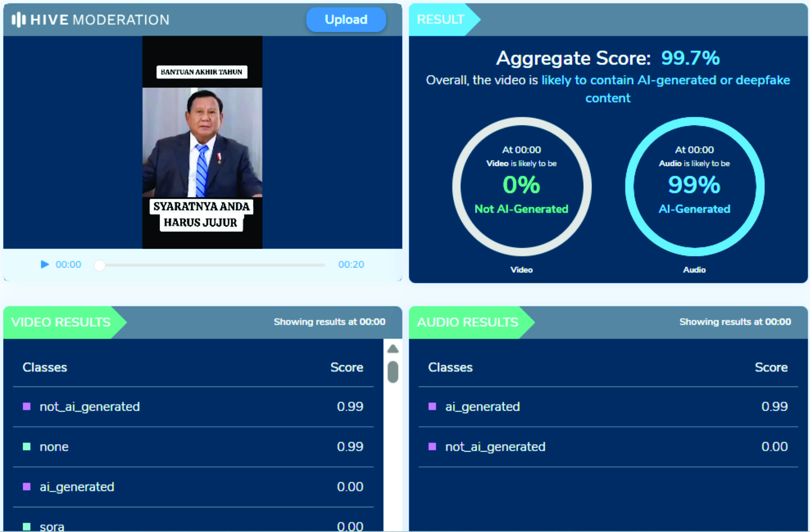Click the Audio 99% score circle

click(694, 187)
